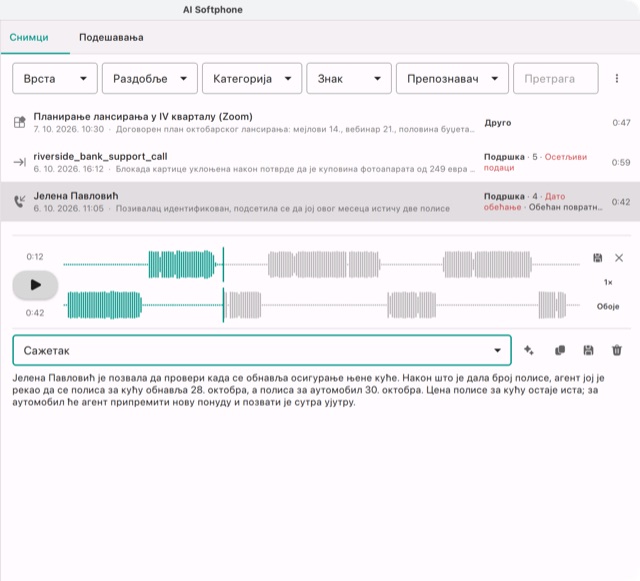Select the Јелена Павловић call row
640x581 pixels.
pos(320,202)
